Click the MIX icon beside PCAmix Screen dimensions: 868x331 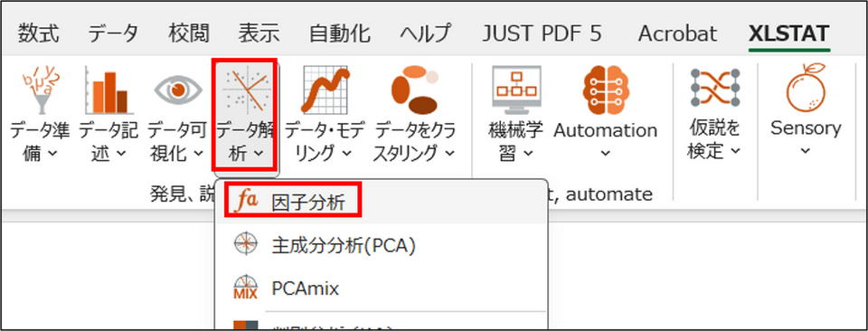pyautogui.click(x=245, y=288)
